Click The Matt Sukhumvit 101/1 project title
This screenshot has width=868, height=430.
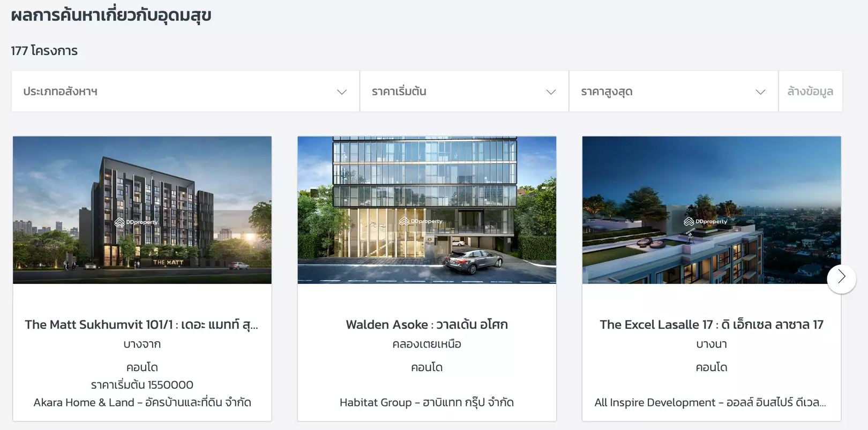click(141, 325)
